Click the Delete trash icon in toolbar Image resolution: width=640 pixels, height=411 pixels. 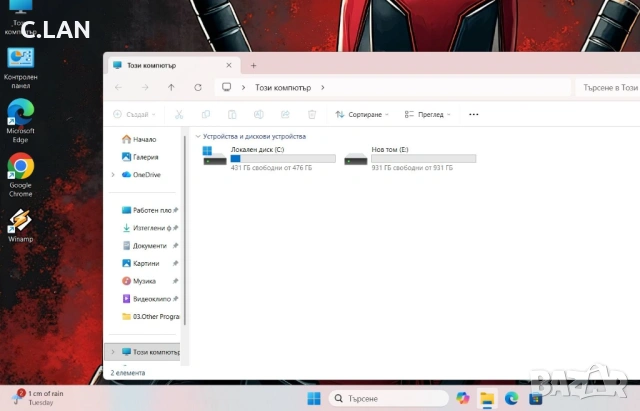pos(312,115)
